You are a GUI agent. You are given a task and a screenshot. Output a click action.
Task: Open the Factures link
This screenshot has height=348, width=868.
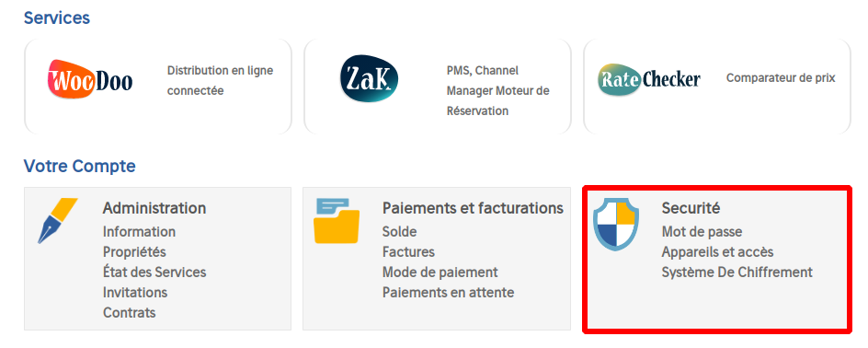(408, 251)
